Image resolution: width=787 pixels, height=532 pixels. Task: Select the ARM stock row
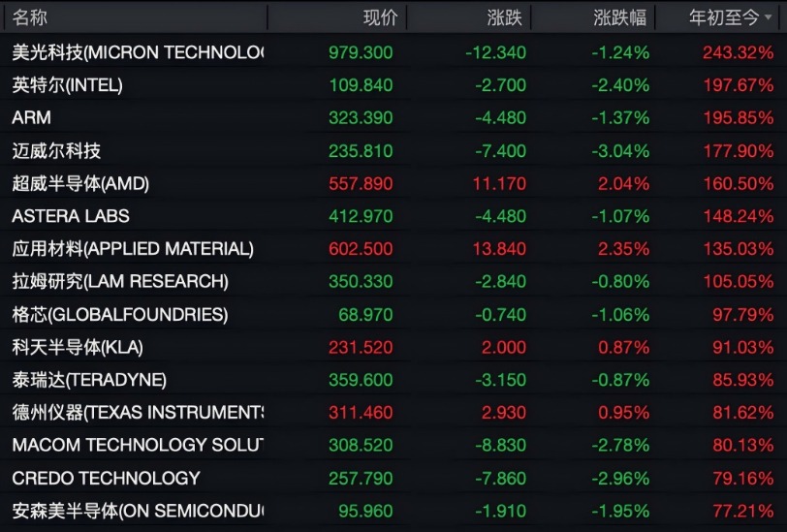click(x=393, y=117)
